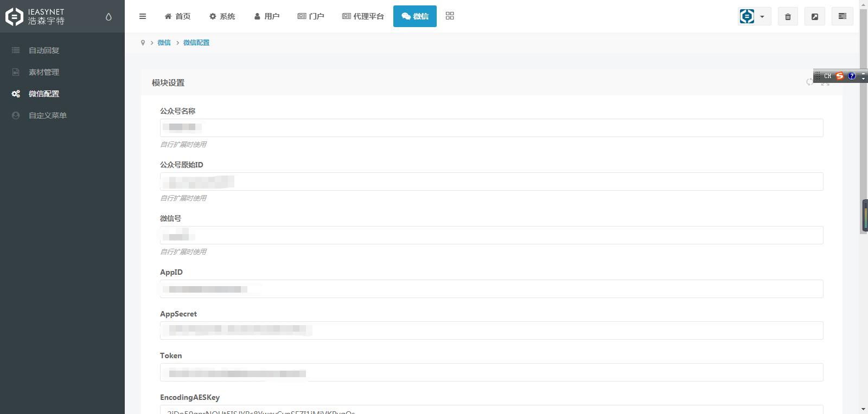Open 素材管理 in the sidebar
The image size is (868, 414).
tap(62, 72)
